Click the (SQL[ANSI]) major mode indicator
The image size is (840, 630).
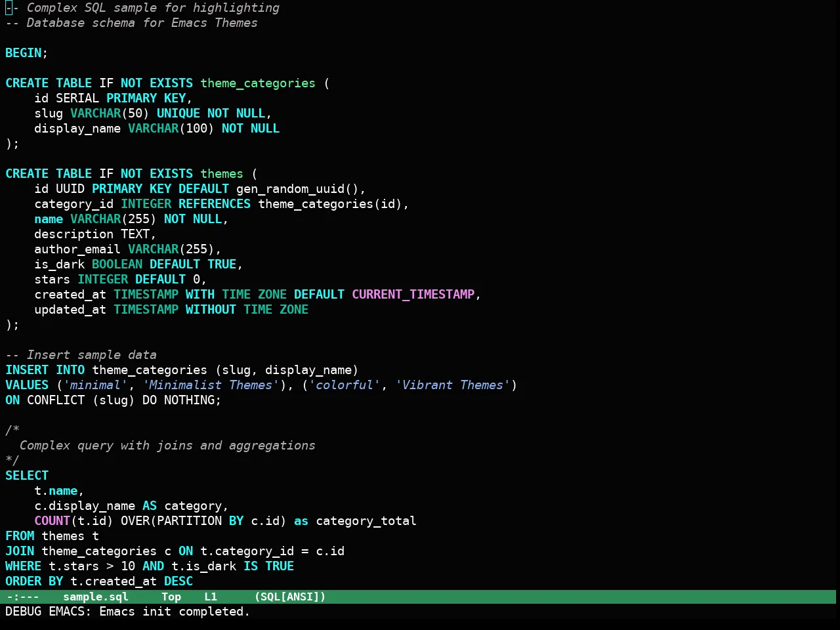(x=290, y=597)
